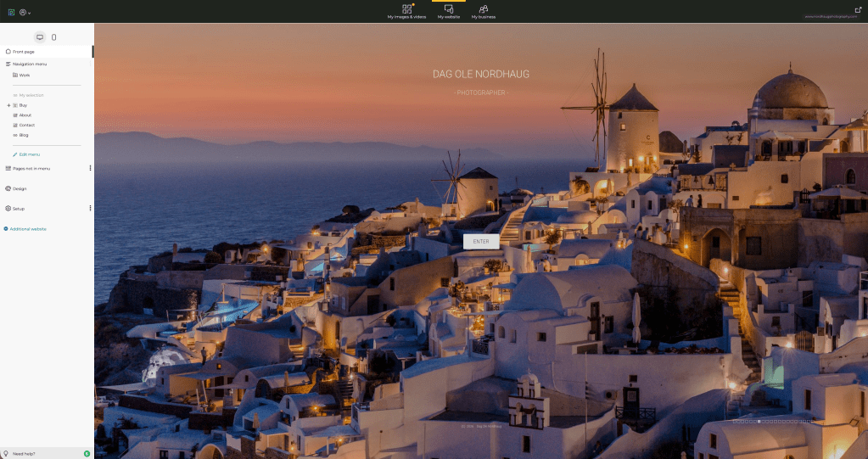Switch to the My website tab

coord(448,11)
